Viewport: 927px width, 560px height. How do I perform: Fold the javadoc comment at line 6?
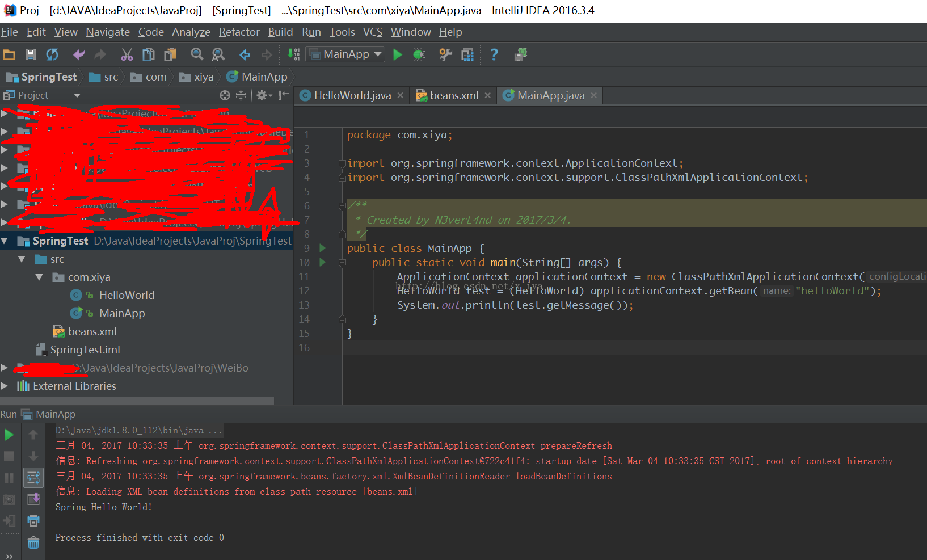tap(342, 205)
